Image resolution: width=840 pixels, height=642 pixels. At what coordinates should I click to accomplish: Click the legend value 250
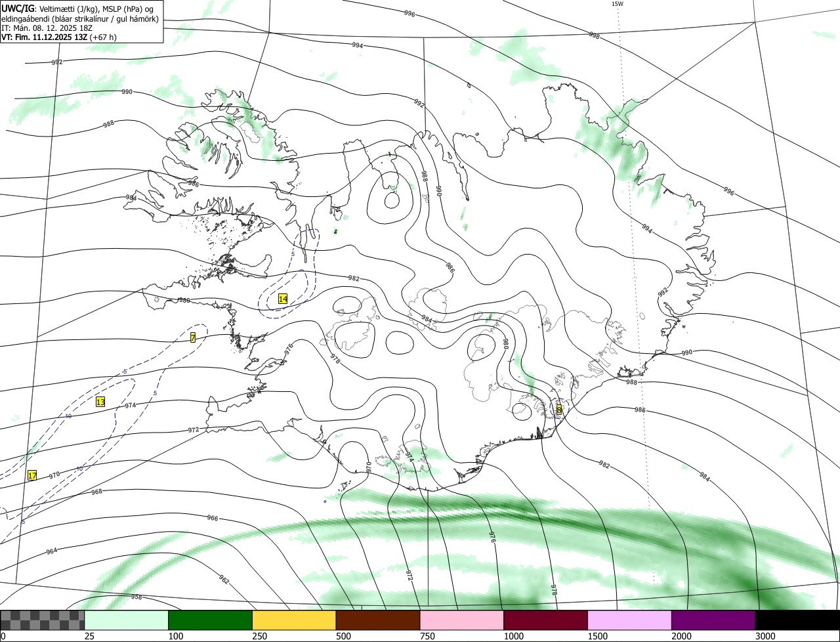(x=260, y=636)
